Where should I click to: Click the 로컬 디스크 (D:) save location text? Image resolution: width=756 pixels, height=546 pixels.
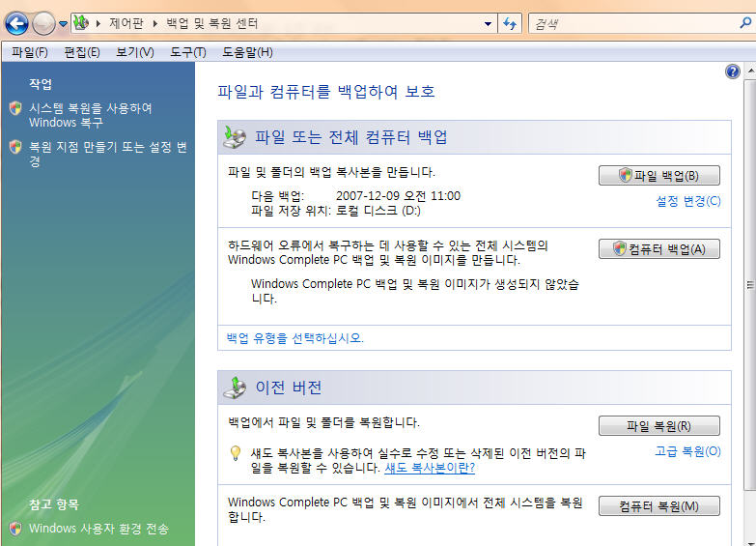tap(378, 211)
